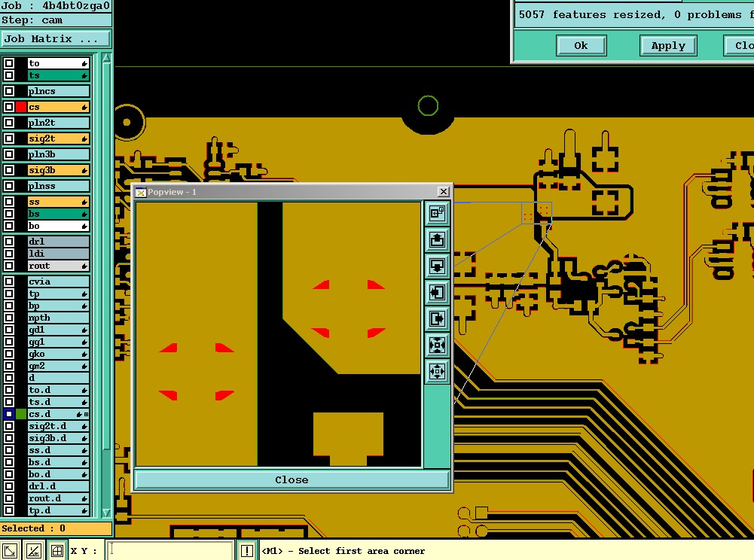Select the 'bo' layer row
This screenshot has height=560, width=754.
[x=59, y=226]
